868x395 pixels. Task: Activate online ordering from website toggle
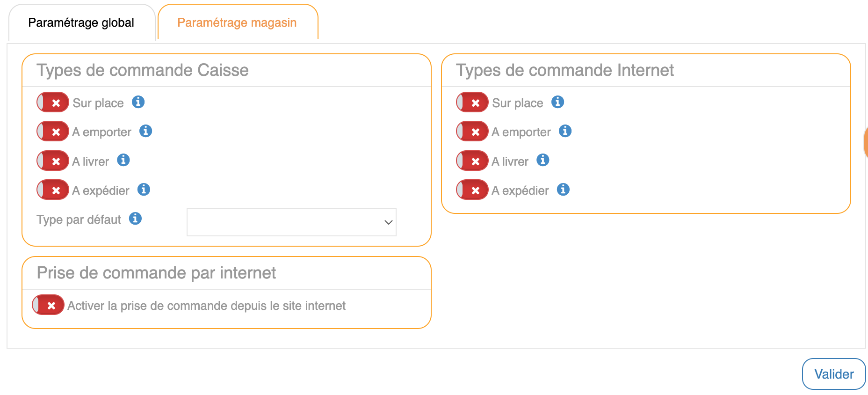pos(48,305)
